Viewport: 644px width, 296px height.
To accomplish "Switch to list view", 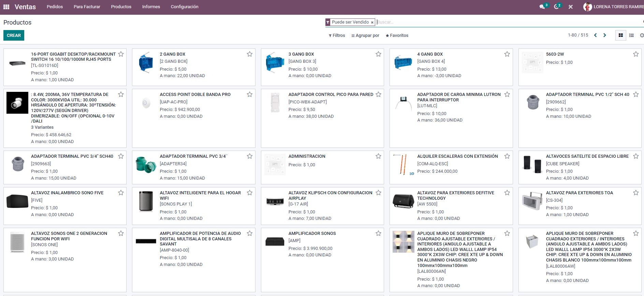I will coord(631,35).
